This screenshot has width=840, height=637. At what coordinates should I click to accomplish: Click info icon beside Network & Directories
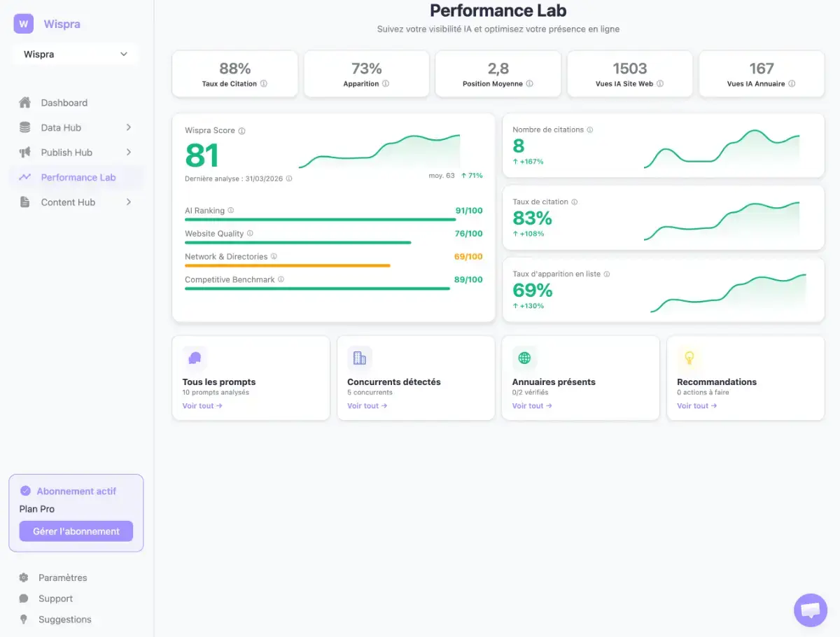pyautogui.click(x=274, y=257)
